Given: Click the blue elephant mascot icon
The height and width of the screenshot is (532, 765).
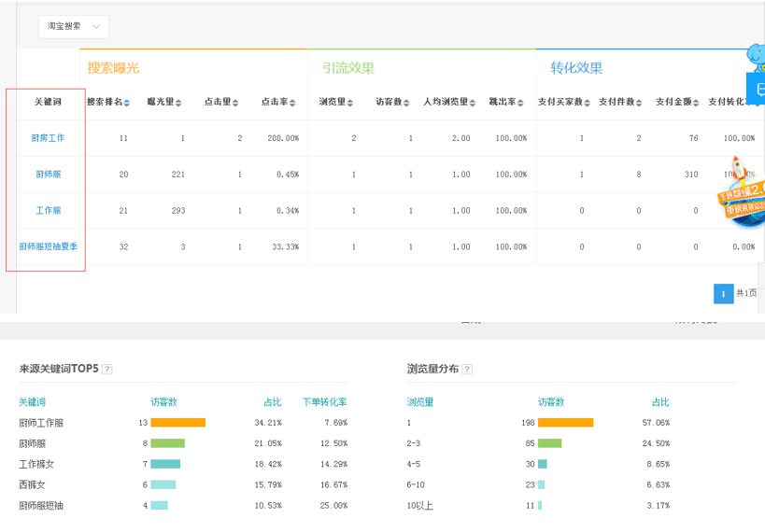Looking at the screenshot, I should 757,58.
